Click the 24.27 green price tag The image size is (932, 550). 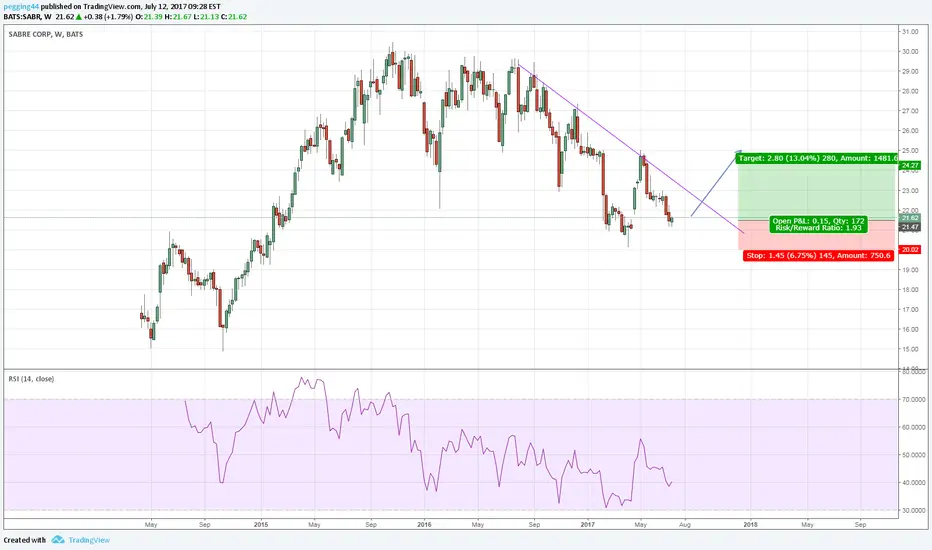pyautogui.click(x=910, y=165)
